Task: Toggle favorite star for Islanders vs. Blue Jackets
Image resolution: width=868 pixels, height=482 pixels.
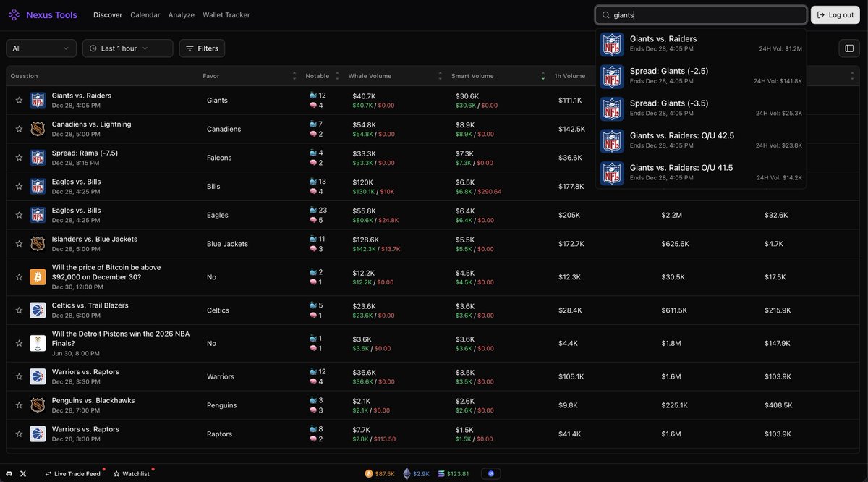Action: pos(19,244)
